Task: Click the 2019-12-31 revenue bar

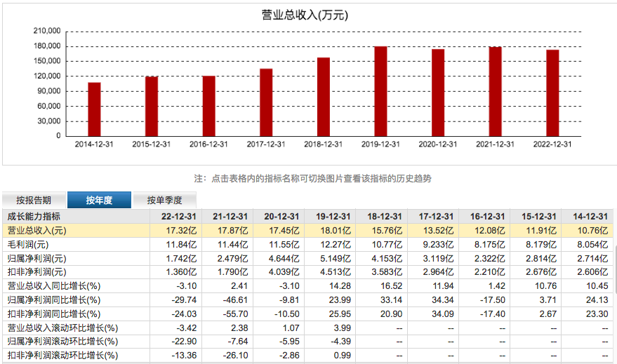Action: (x=380, y=91)
